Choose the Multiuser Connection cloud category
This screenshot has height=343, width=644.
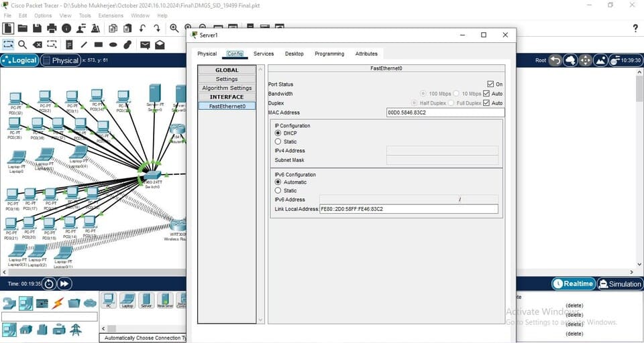pos(90,303)
